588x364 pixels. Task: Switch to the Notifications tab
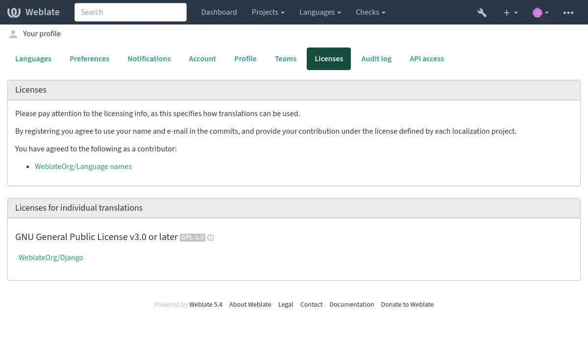(149, 59)
